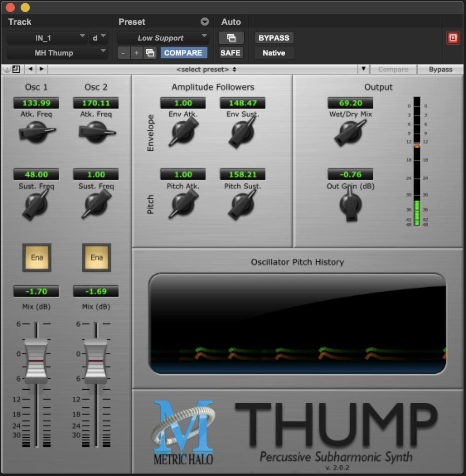Open the insert position 'd' dropdown
This screenshot has width=466, height=476.
click(x=99, y=38)
